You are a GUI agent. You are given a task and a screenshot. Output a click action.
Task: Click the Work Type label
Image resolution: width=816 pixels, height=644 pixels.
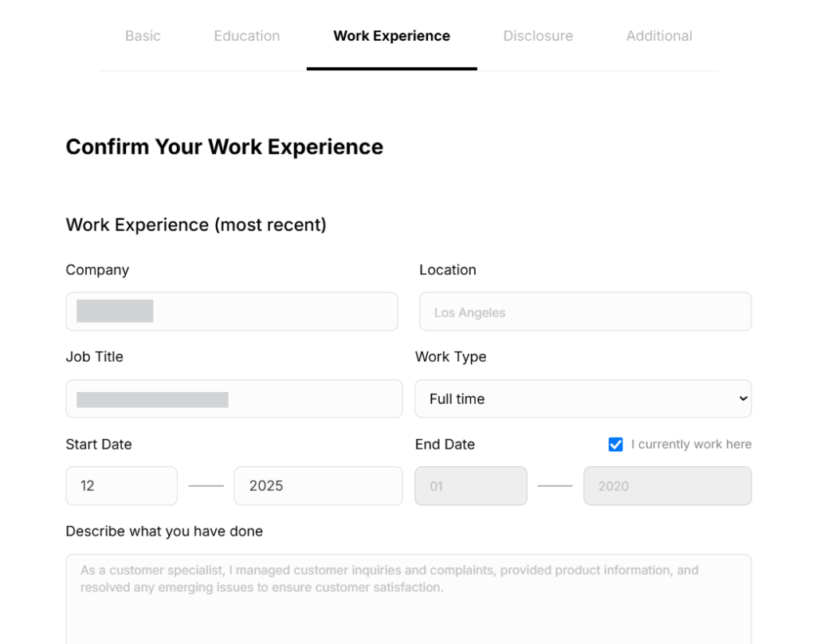(x=450, y=357)
